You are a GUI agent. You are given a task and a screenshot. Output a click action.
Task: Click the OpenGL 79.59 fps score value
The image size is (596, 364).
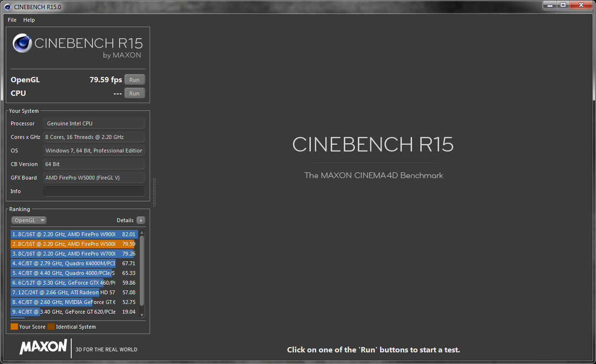pos(106,80)
